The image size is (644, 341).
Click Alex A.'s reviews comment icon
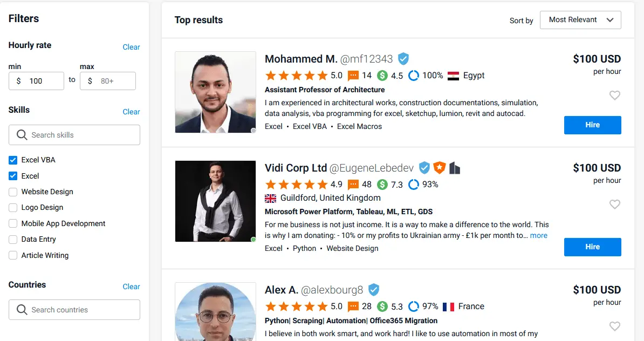[353, 306]
